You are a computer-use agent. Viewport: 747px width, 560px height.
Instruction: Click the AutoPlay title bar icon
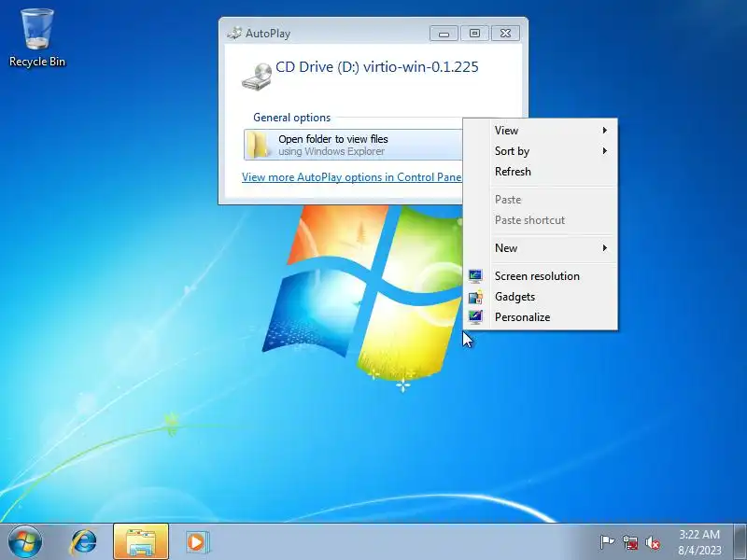click(x=234, y=33)
